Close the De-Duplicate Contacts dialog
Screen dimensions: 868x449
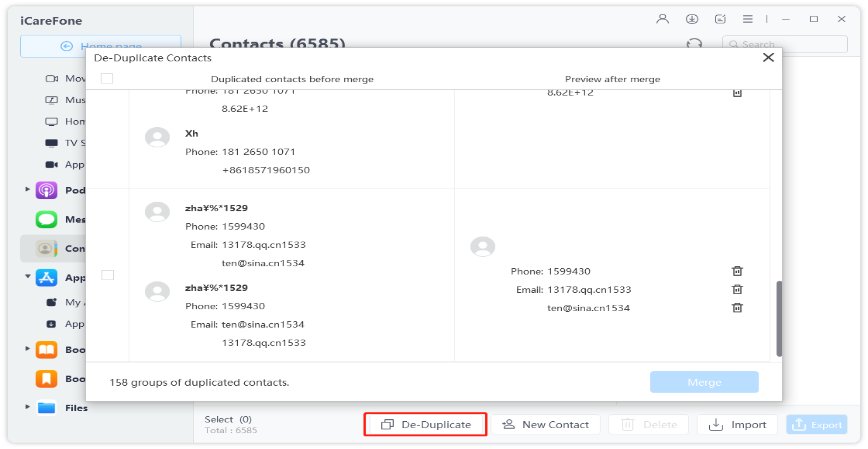[x=768, y=58]
